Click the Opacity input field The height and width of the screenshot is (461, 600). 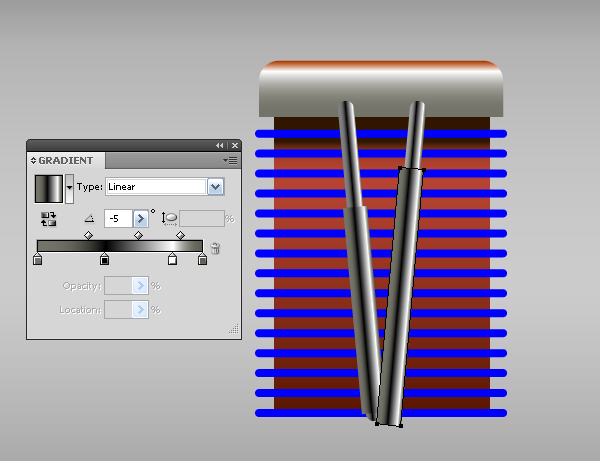118,286
